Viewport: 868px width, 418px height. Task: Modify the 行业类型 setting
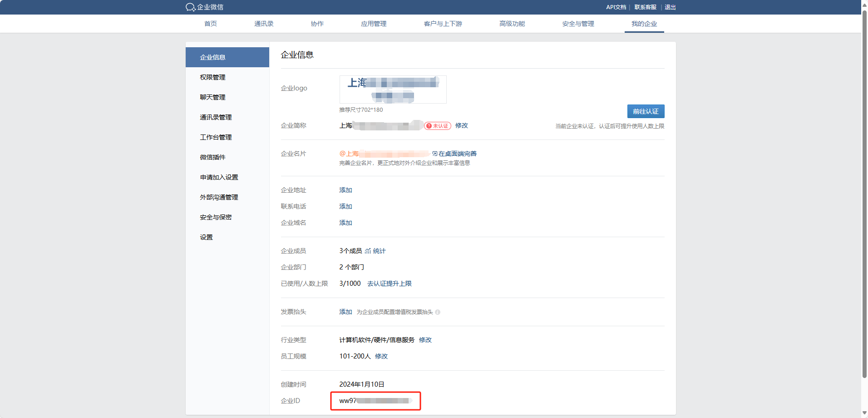[425, 340]
